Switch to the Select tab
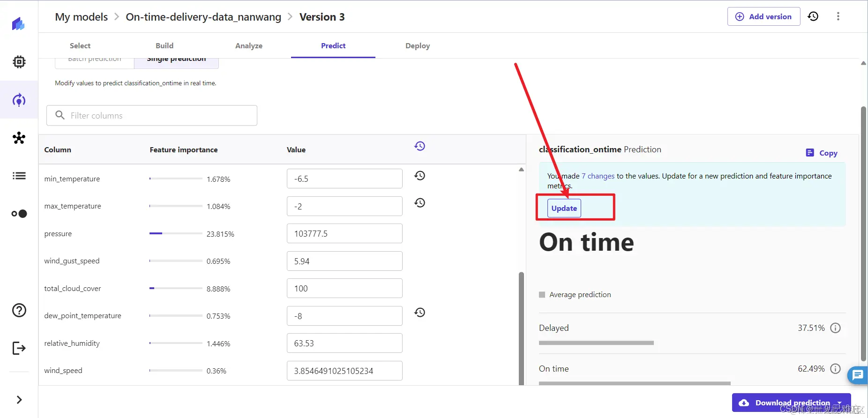Image resolution: width=868 pixels, height=418 pixels. [80, 45]
